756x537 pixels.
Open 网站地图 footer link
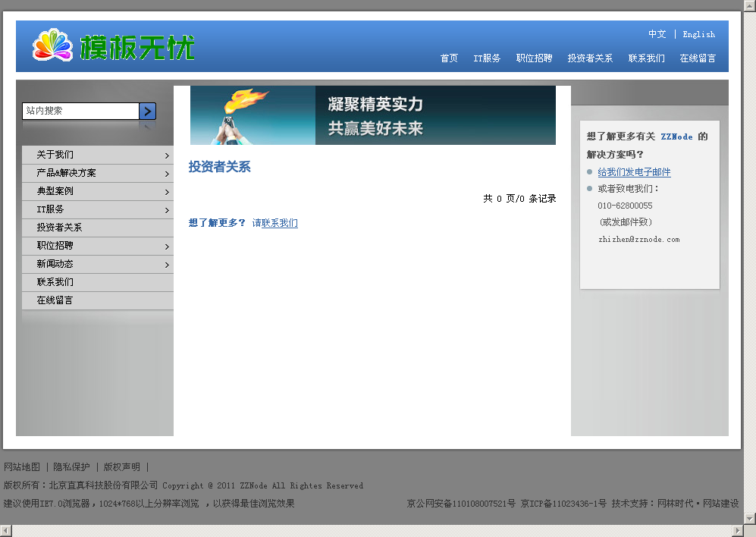(x=22, y=467)
